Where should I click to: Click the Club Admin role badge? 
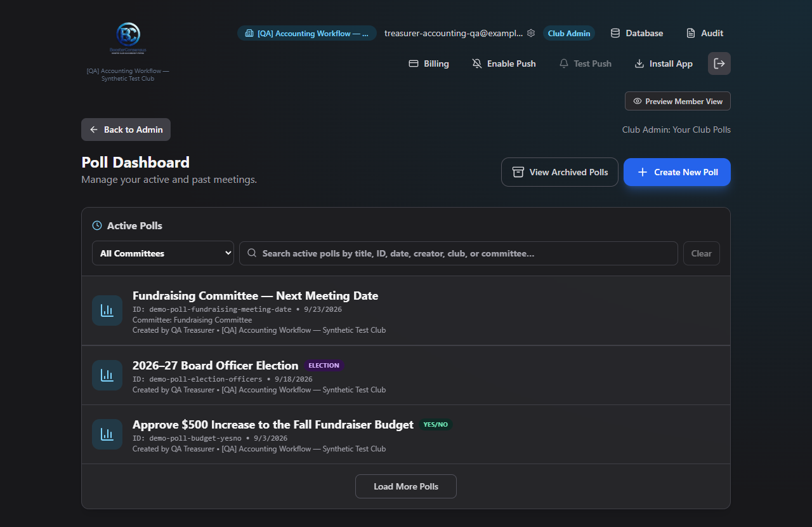point(569,33)
